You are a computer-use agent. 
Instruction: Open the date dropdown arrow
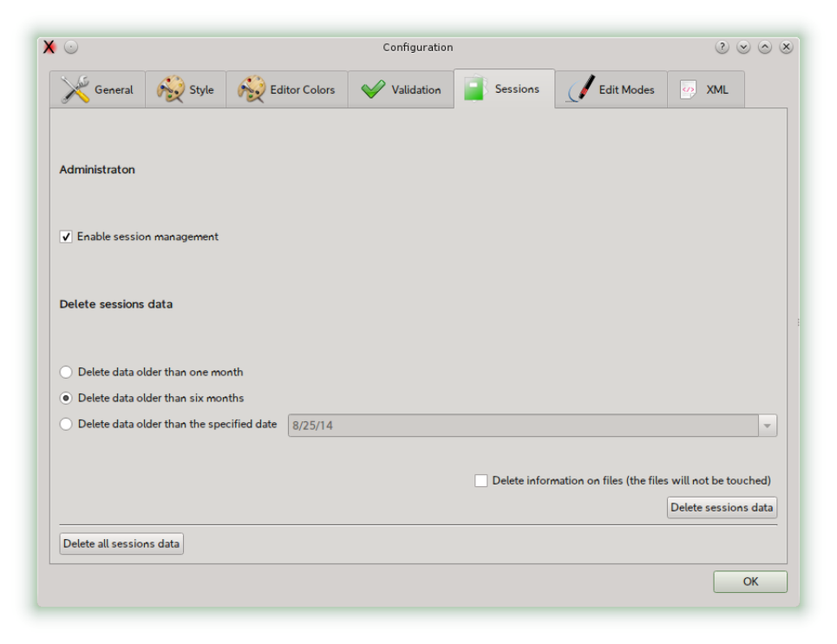click(768, 426)
